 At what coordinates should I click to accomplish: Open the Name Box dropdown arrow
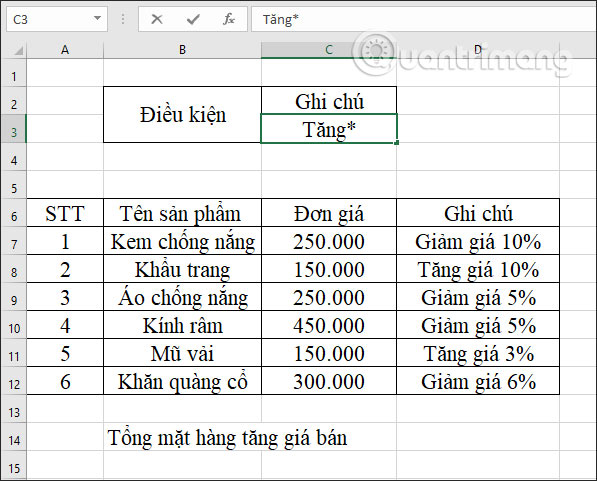tap(97, 18)
